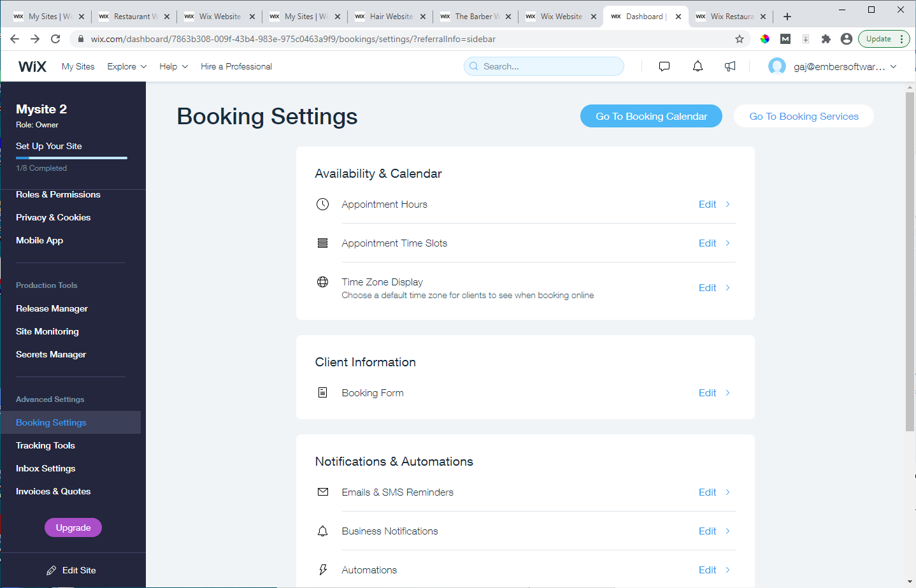Reload the page with refresh icon
The height and width of the screenshot is (588, 916).
click(55, 39)
